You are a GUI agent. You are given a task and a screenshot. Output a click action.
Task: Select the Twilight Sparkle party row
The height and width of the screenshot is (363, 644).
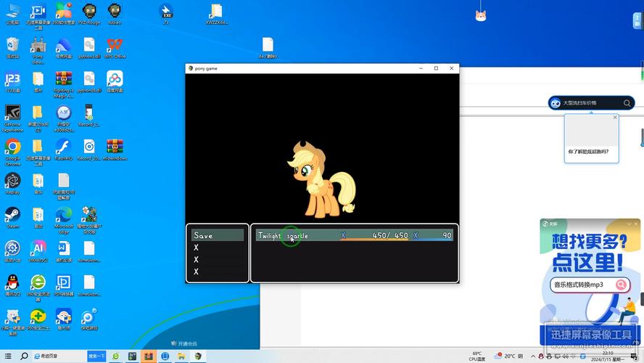(x=355, y=235)
